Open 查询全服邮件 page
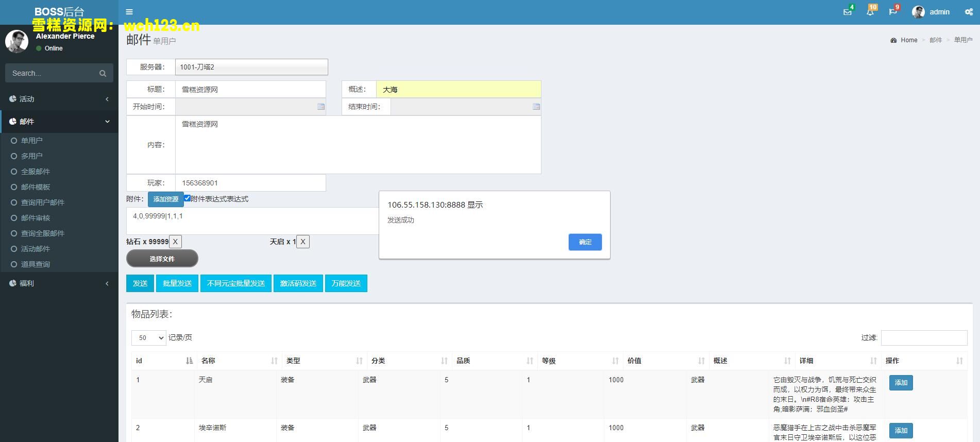 coord(42,233)
